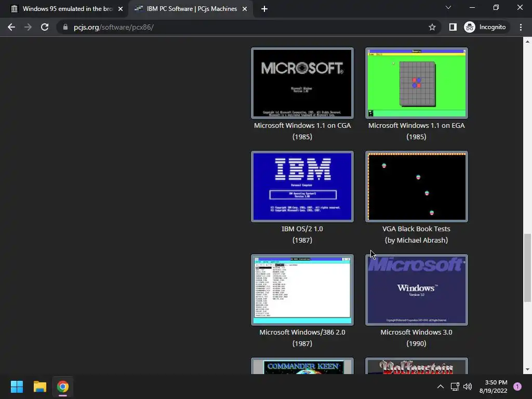Click 'VGA Black Book Tests' caption

(x=416, y=229)
